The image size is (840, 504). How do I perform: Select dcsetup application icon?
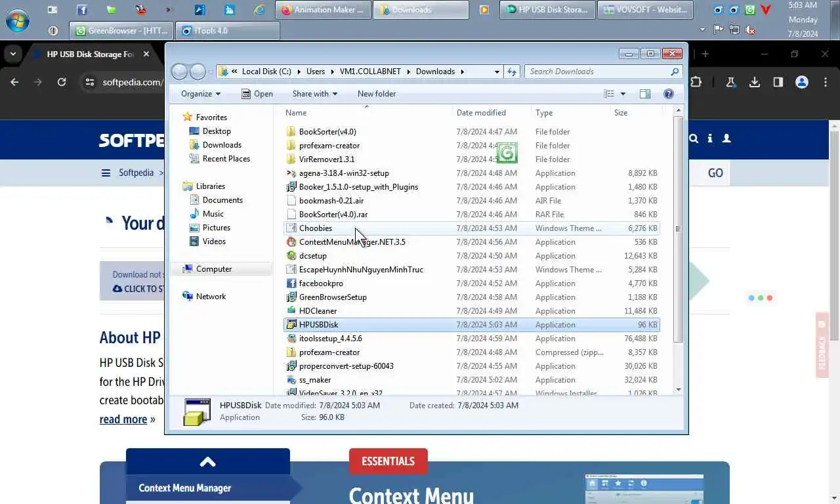(291, 255)
